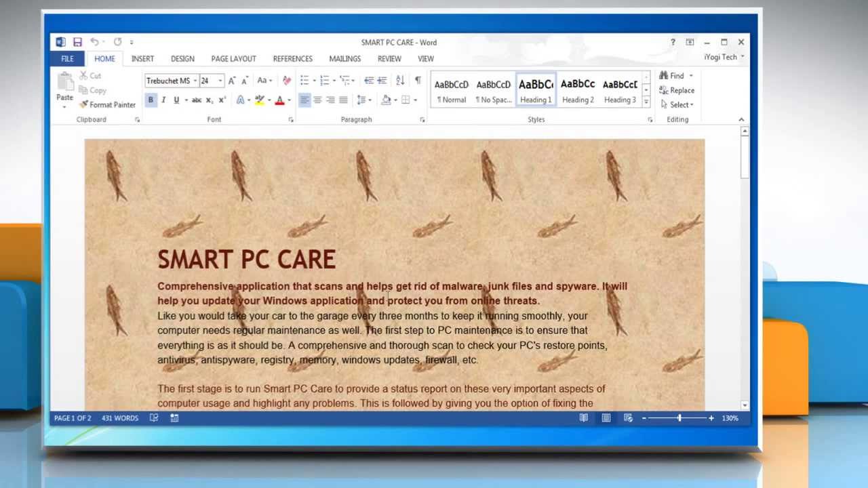The width and height of the screenshot is (868, 488).
Task: Apply the No Spacing style
Action: click(x=494, y=90)
